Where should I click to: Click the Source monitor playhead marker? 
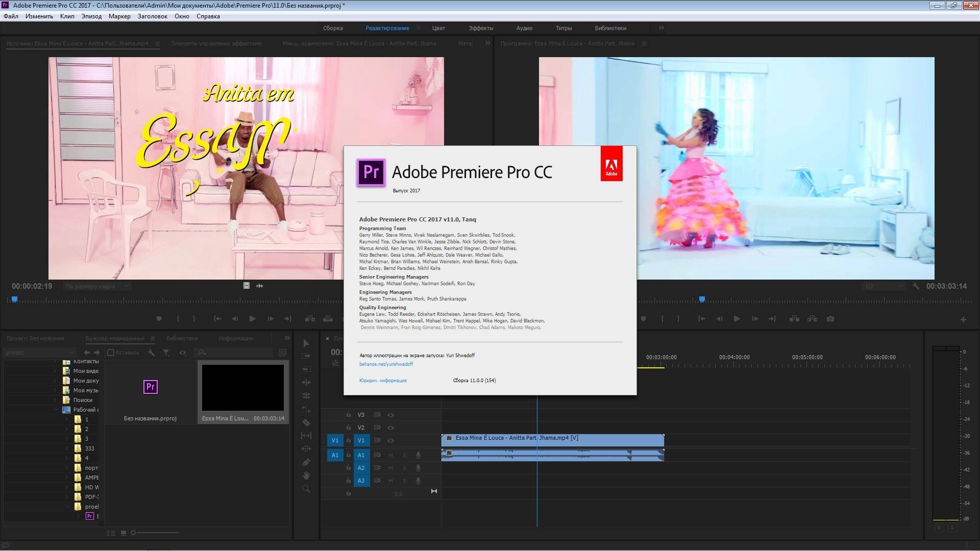(15, 299)
